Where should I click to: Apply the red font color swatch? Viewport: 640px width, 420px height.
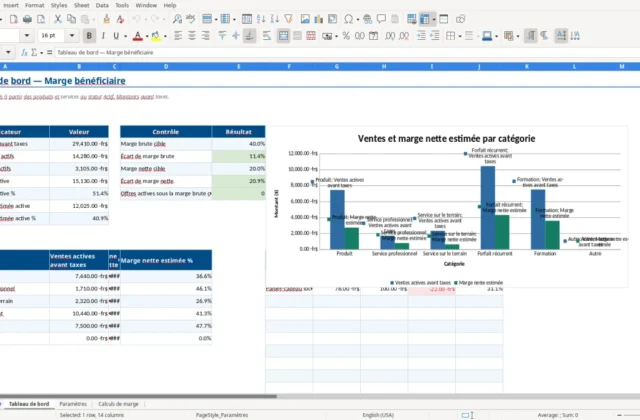[138, 36]
